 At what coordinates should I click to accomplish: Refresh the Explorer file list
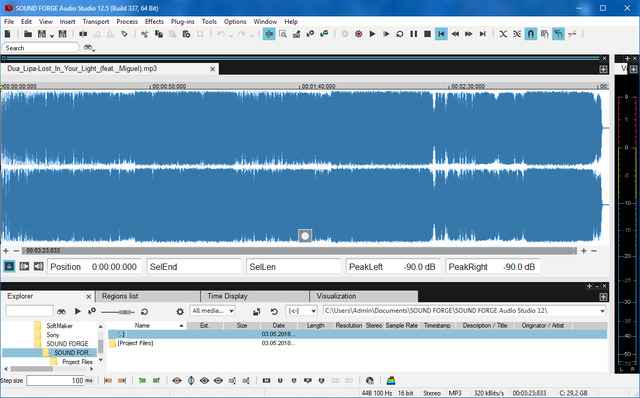274,311
